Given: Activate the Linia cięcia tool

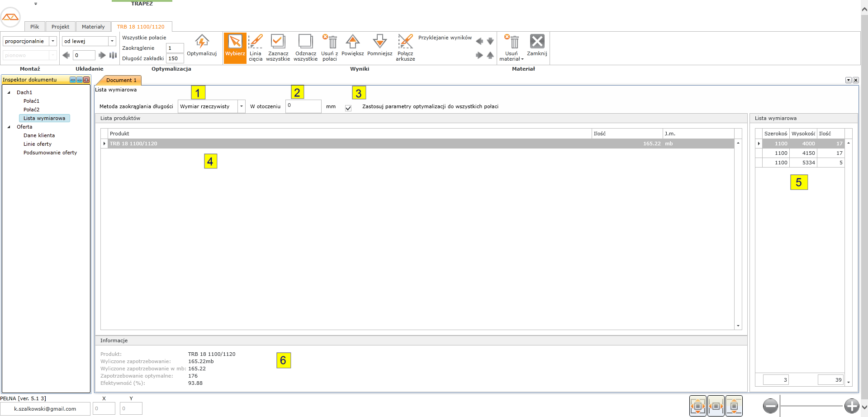Looking at the screenshot, I should [256, 42].
